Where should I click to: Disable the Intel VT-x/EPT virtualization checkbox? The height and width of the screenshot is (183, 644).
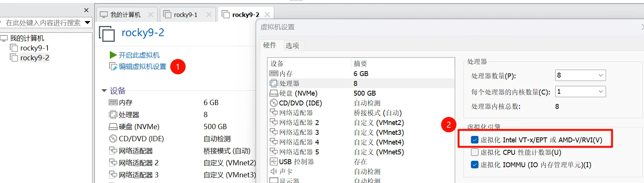click(475, 140)
